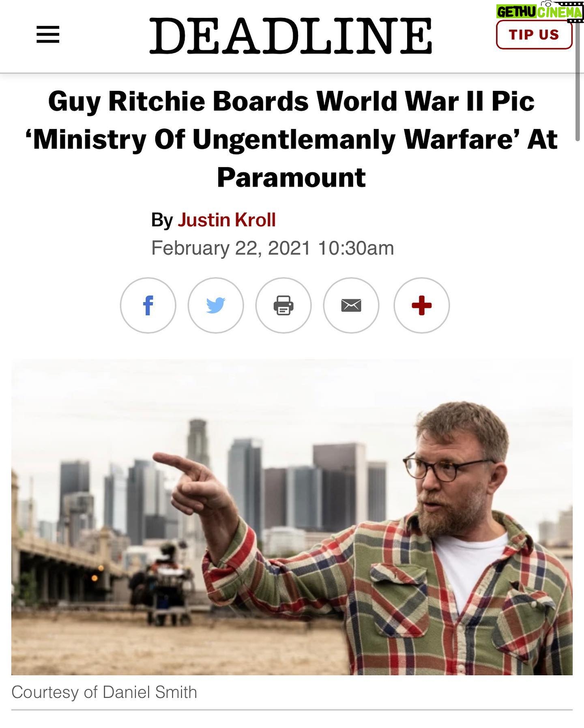Click the article headline text

click(291, 139)
